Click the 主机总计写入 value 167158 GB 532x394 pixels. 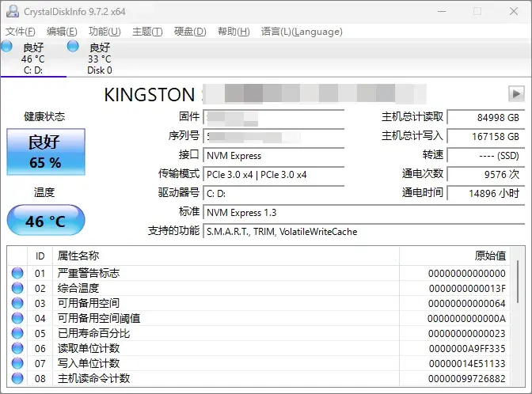486,136
